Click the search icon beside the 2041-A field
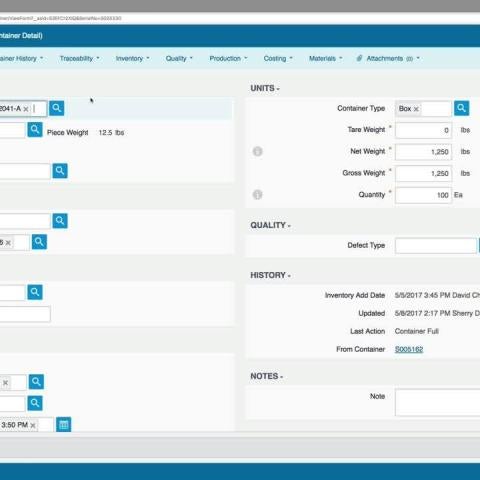The width and height of the screenshot is (480, 480). coord(57,108)
